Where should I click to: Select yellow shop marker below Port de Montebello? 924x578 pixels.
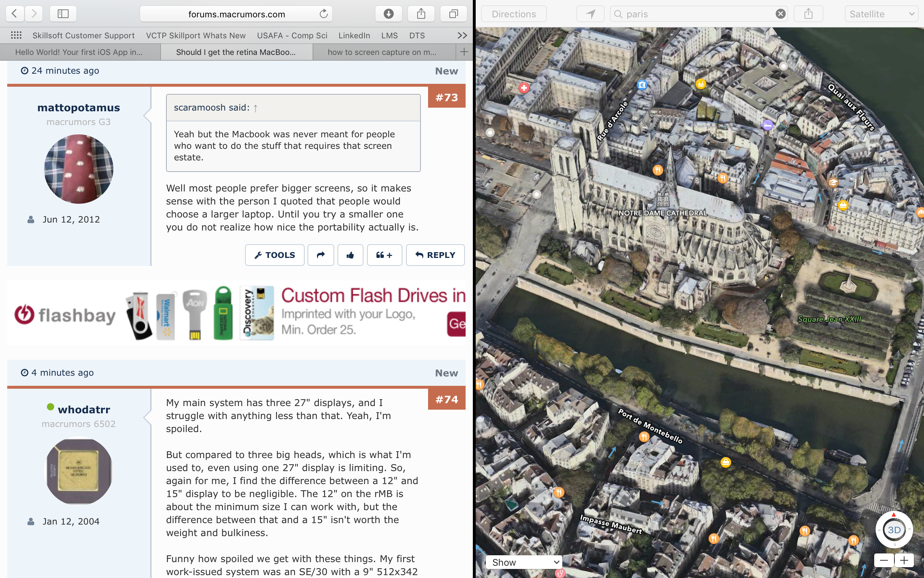click(x=725, y=462)
